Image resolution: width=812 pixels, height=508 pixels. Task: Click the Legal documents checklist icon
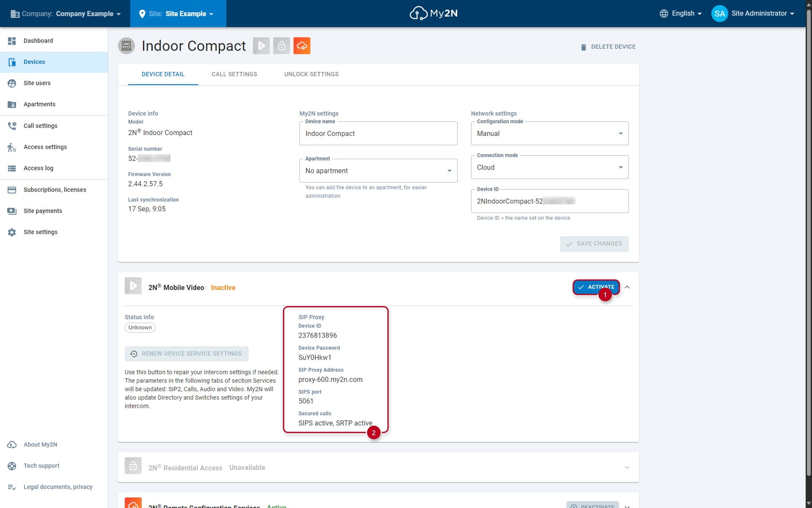pos(12,487)
